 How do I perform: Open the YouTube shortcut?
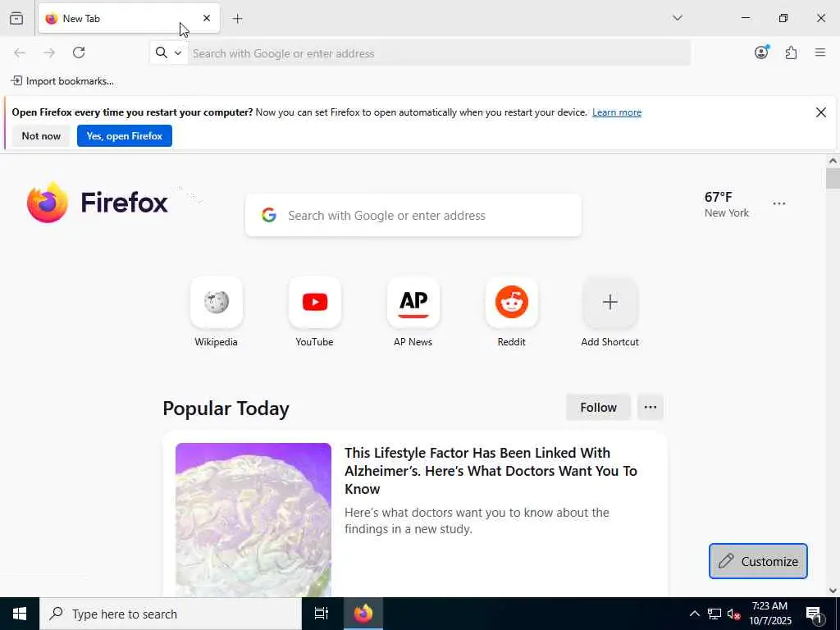point(314,313)
